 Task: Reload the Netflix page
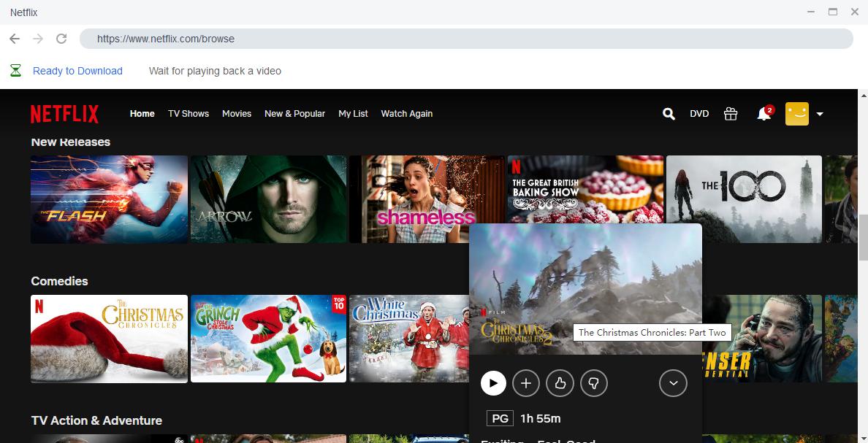tap(61, 39)
